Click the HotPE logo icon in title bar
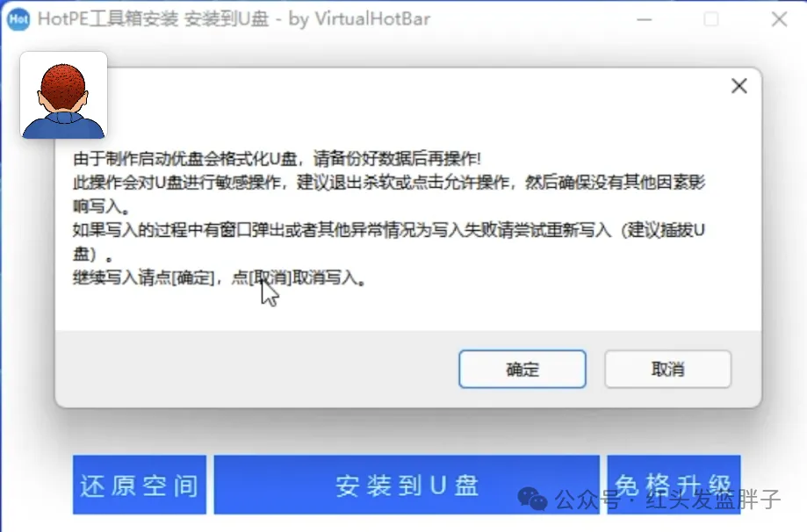Image resolution: width=807 pixels, height=532 pixels. pyautogui.click(x=18, y=19)
